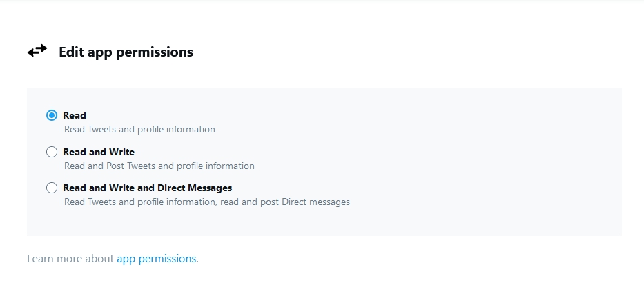Image resolution: width=644 pixels, height=285 pixels.
Task: Click "Read and Post Tweets and profile information" description
Action: (159, 166)
